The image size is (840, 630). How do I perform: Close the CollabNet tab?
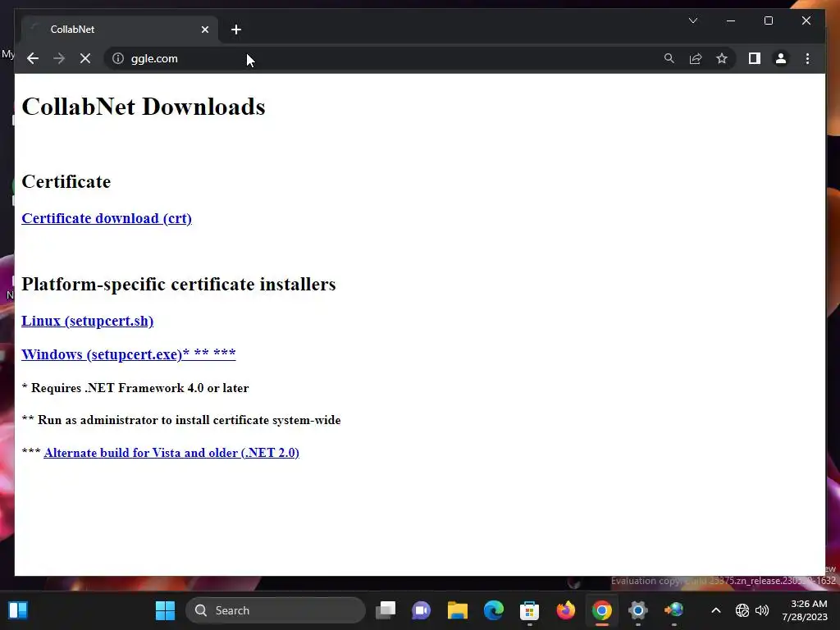(204, 30)
